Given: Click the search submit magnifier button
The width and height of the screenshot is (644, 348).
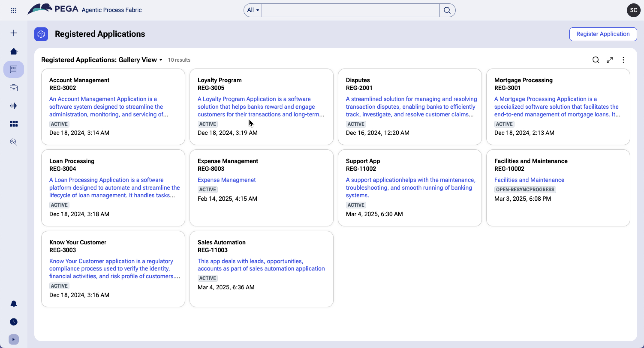Looking at the screenshot, I should pyautogui.click(x=447, y=10).
